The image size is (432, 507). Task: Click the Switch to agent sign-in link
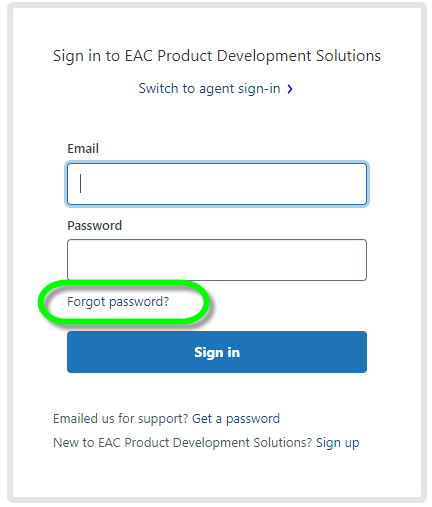coord(209,89)
